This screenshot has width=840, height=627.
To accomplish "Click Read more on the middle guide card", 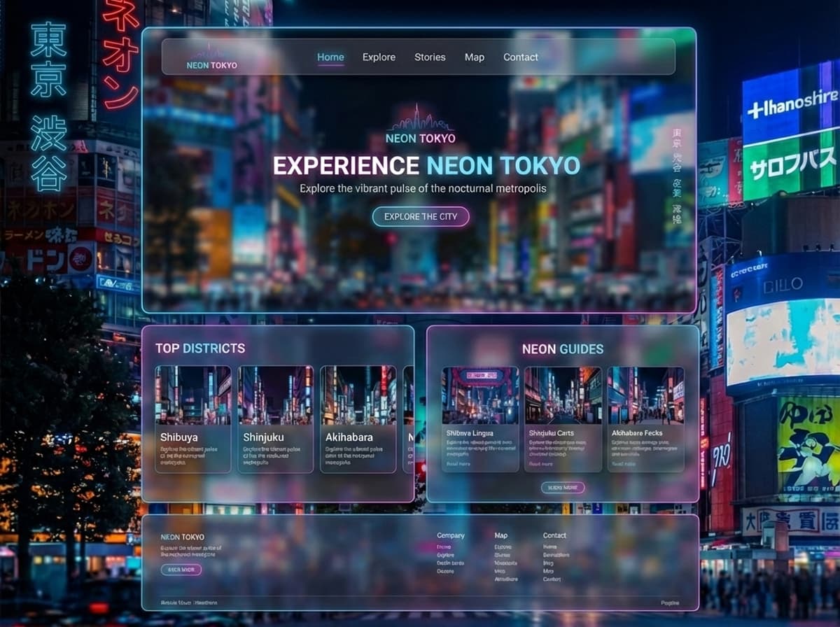I will click(x=540, y=464).
